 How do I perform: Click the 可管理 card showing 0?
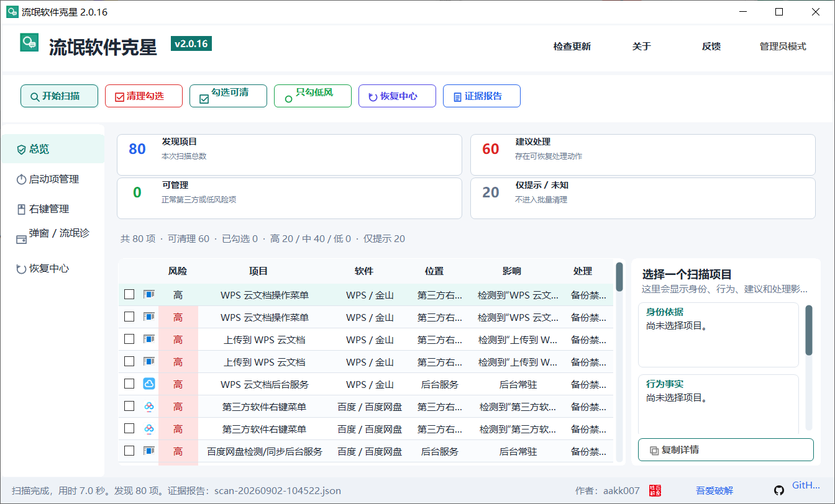coord(290,198)
